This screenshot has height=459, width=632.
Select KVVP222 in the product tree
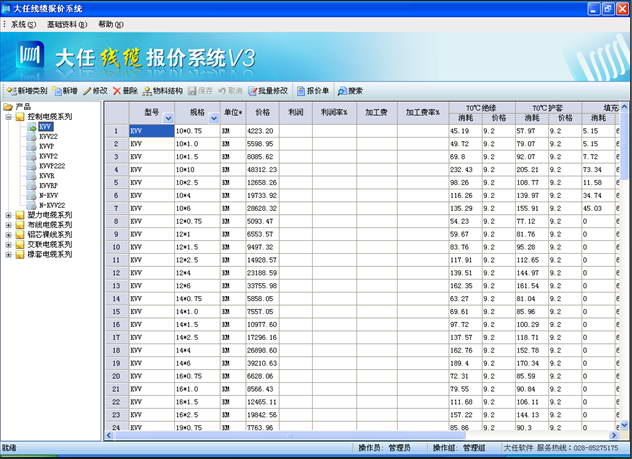point(52,166)
